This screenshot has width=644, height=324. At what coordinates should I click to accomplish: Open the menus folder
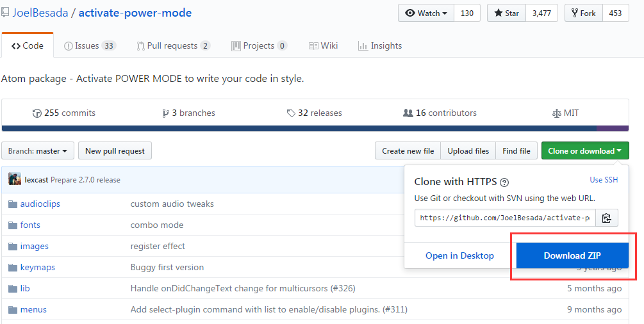[34, 310]
